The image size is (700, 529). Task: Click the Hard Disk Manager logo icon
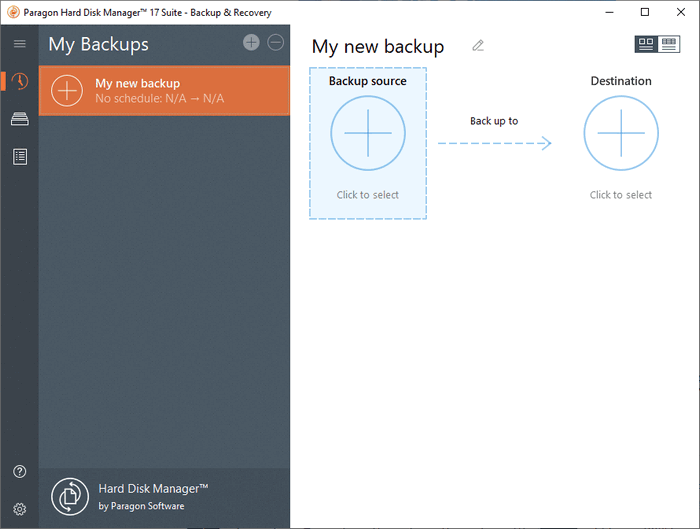click(x=70, y=497)
